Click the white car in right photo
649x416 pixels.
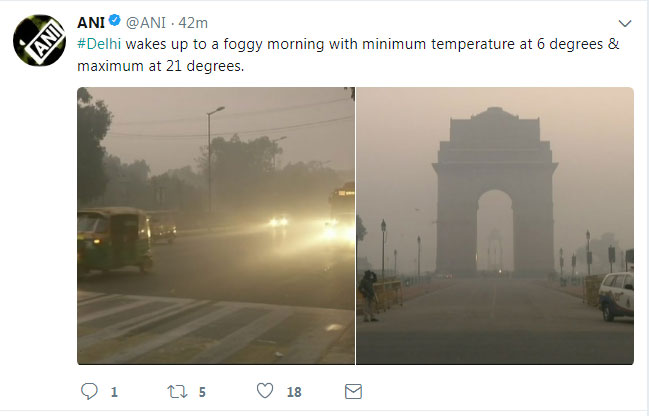pyautogui.click(x=616, y=295)
